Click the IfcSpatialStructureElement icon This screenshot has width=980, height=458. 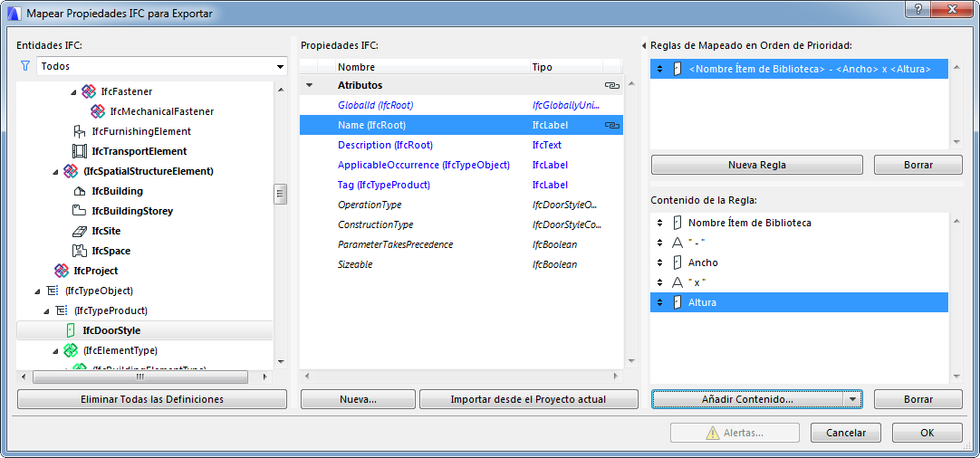[x=71, y=171]
